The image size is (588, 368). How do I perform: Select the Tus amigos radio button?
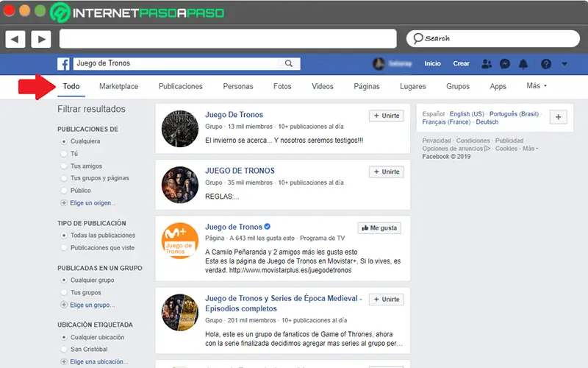tap(64, 166)
